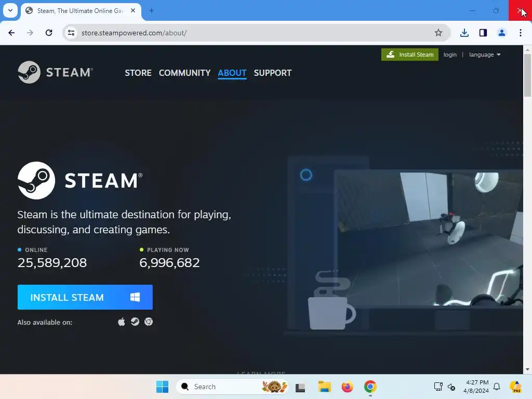Launch Firefox from the taskbar
532x399 pixels.
pos(347,387)
